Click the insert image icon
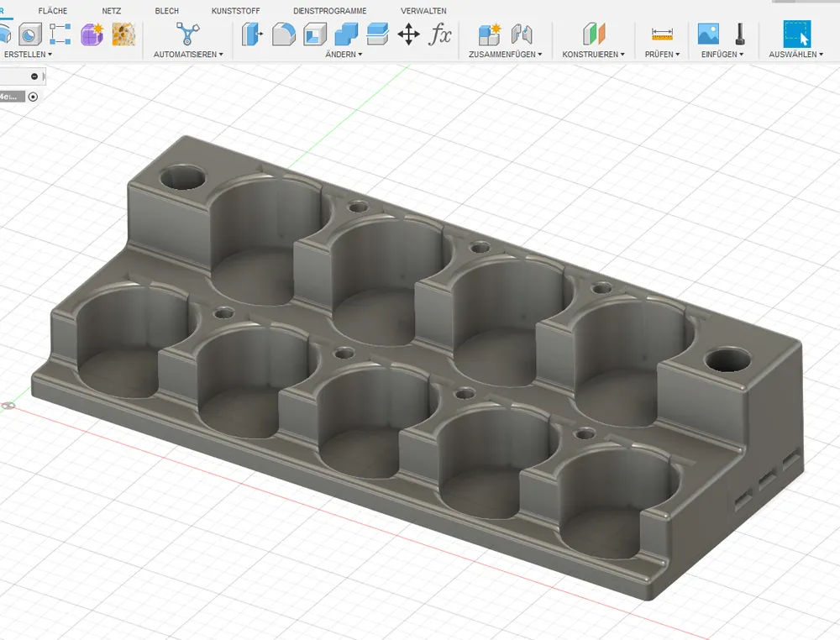Image resolution: width=840 pixels, height=640 pixels. 708,34
